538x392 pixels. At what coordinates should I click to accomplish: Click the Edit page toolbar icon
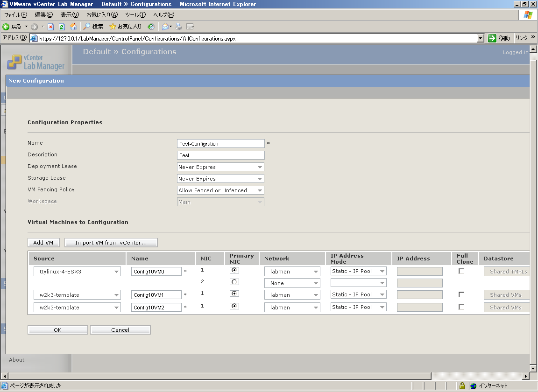pyautogui.click(x=190, y=27)
